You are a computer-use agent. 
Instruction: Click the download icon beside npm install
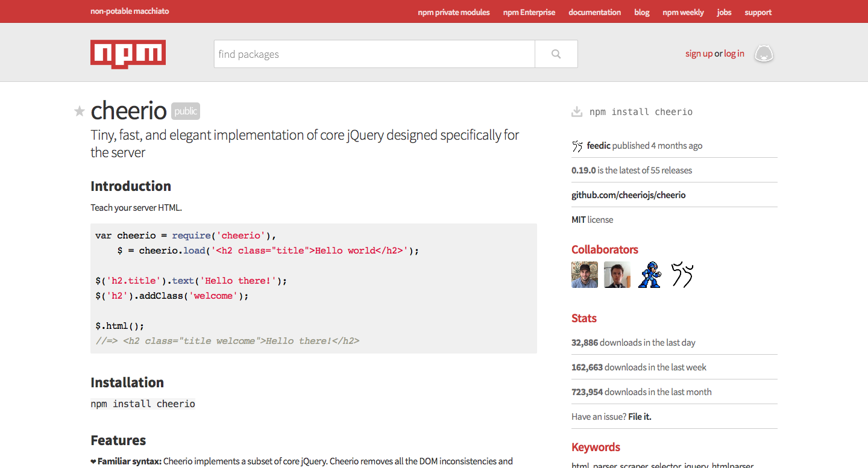[x=577, y=111]
